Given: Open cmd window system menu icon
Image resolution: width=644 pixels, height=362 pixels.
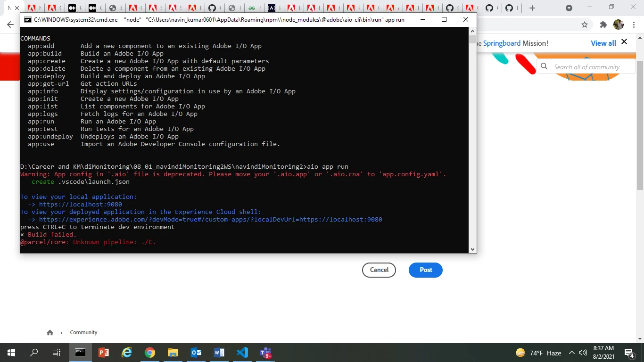Looking at the screenshot, I should [x=28, y=20].
